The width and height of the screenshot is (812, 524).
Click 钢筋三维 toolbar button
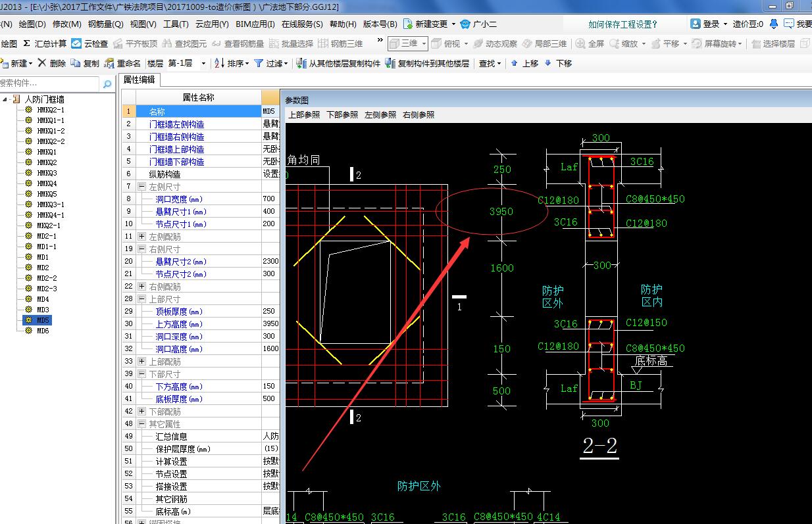[340, 43]
